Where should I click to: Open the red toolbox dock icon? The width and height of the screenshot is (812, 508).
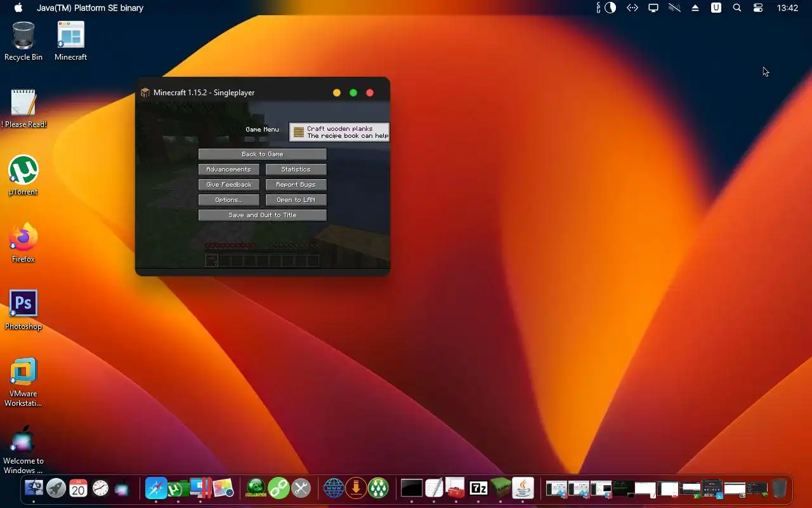point(456,488)
